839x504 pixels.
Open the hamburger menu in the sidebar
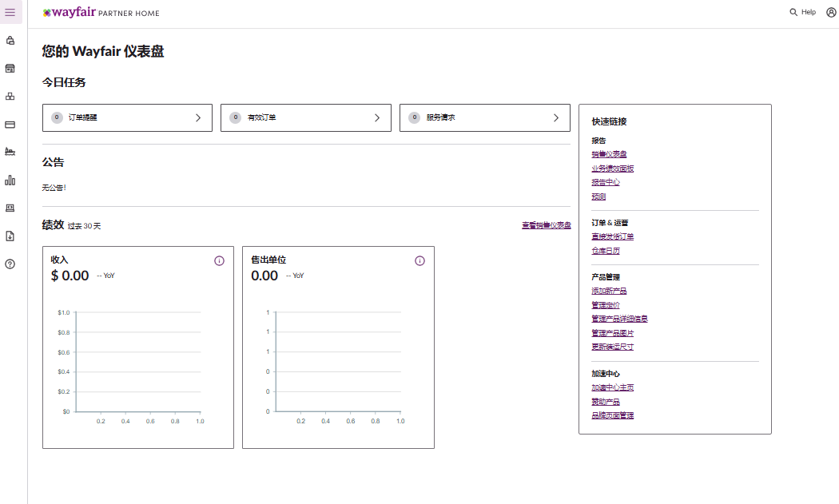point(10,13)
